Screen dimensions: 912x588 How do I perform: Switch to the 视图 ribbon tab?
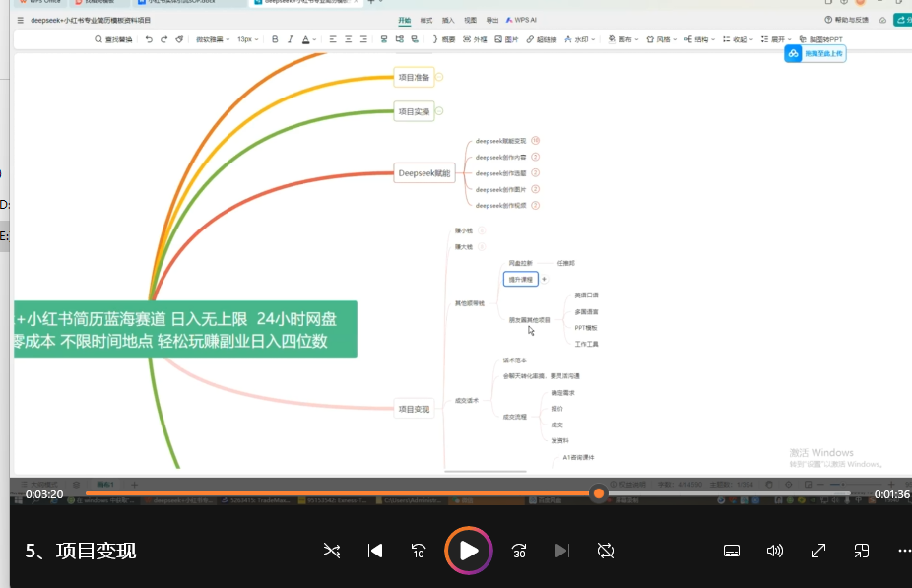[470, 20]
